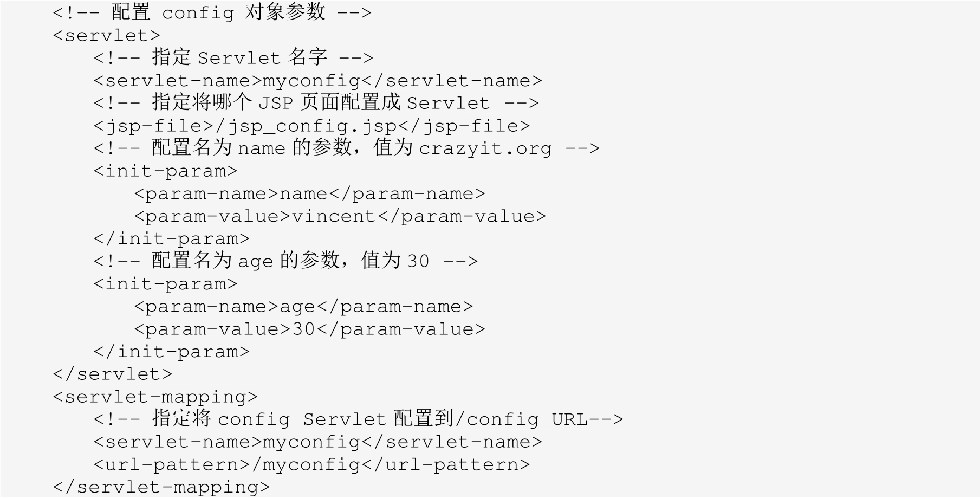Click the param-value line containing vincent
This screenshot has height=498, width=980.
340,216
